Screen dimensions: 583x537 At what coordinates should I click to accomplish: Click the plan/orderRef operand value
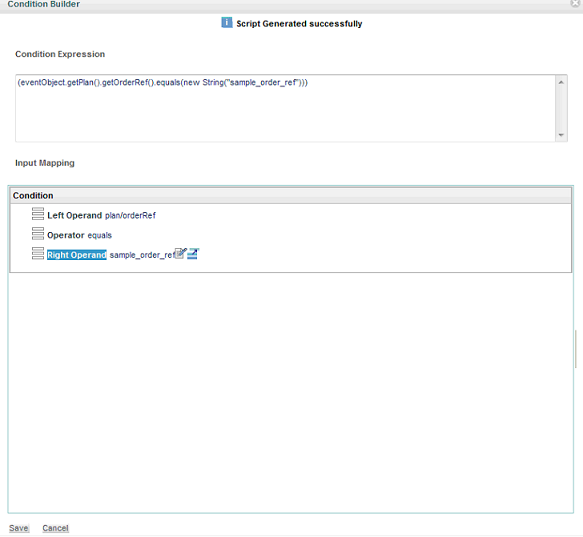pyautogui.click(x=130, y=215)
